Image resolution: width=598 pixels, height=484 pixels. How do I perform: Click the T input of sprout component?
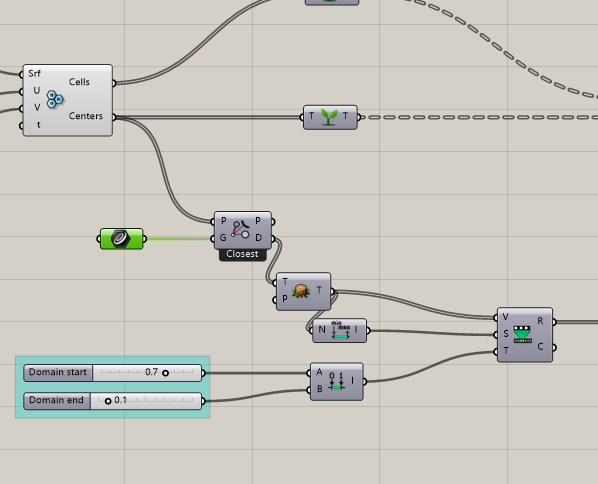[312, 116]
